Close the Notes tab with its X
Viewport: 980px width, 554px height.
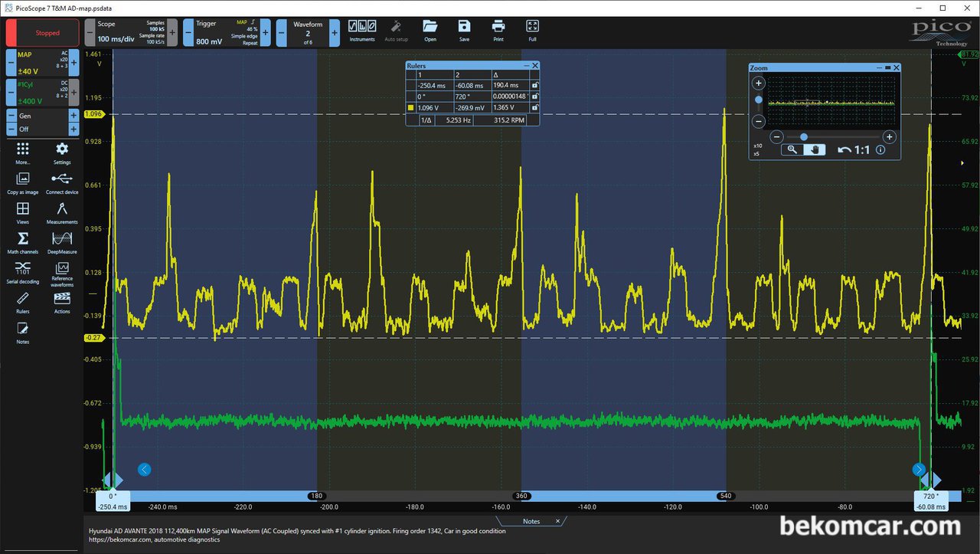558,521
